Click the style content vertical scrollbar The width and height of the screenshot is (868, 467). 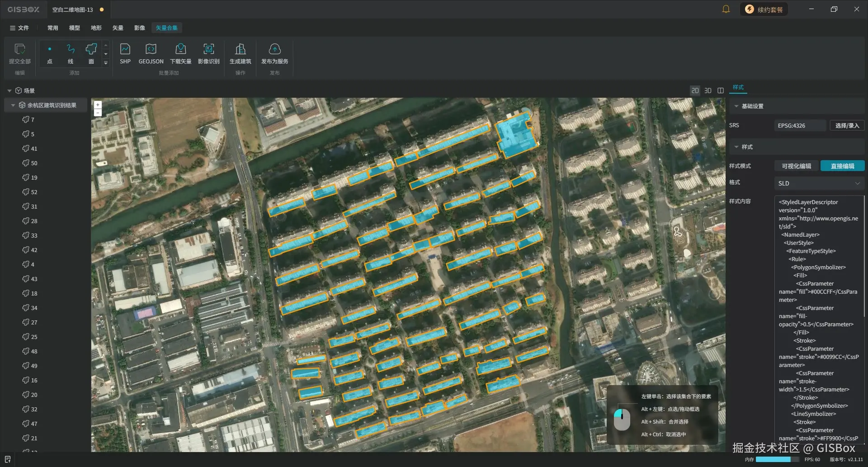point(864,256)
